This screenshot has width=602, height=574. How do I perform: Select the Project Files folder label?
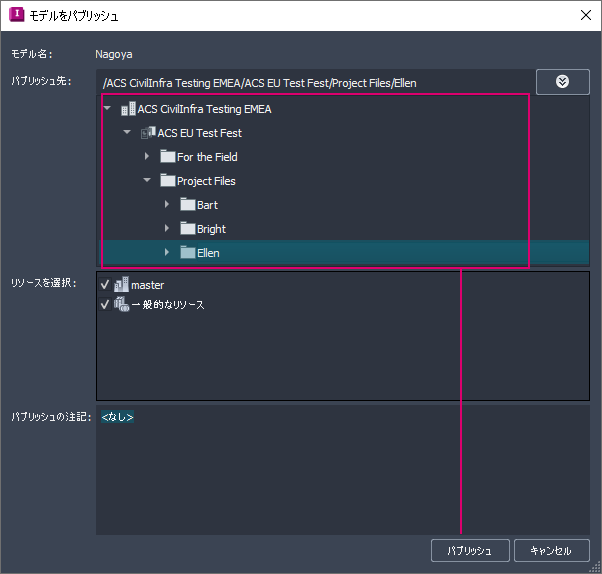click(206, 181)
